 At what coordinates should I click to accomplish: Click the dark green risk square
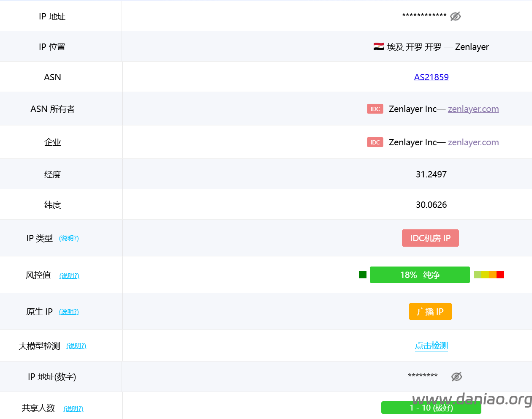pos(362,275)
